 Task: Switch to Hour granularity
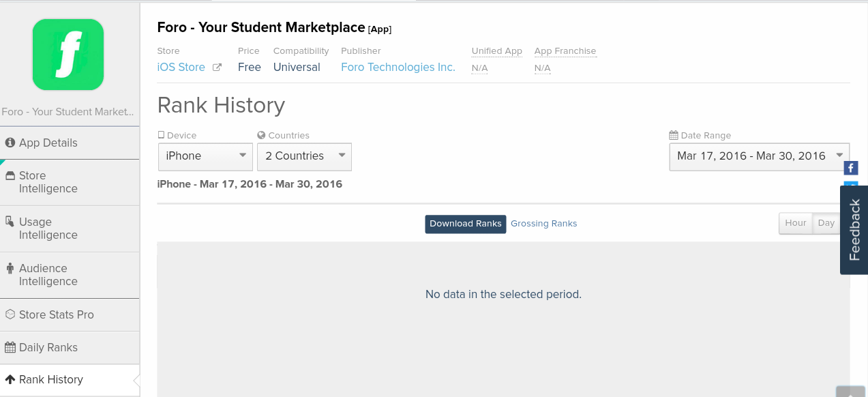point(796,223)
